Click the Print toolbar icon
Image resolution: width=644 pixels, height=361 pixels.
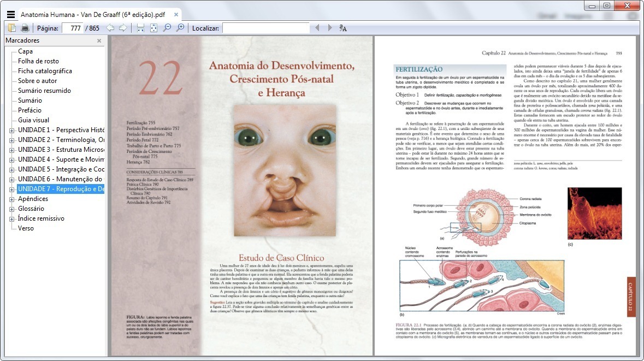pos(25,28)
